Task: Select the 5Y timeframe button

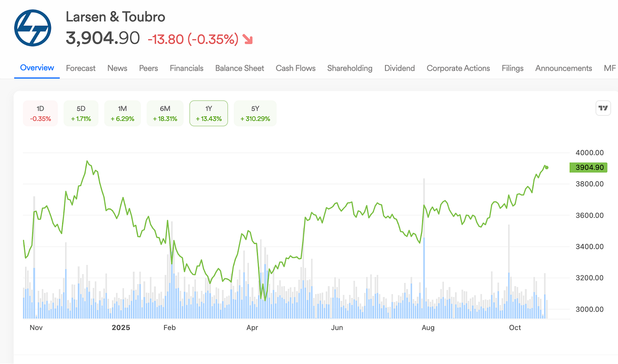Action: click(x=255, y=113)
